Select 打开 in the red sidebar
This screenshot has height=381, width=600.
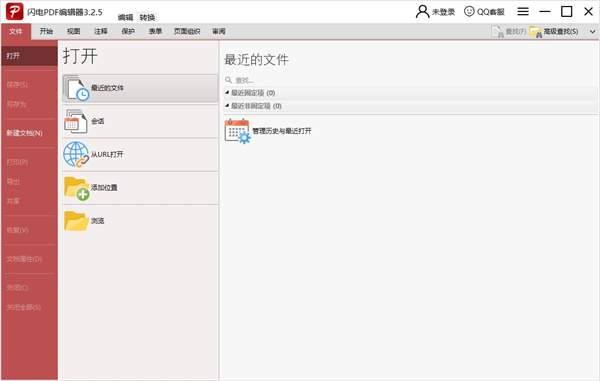point(29,56)
